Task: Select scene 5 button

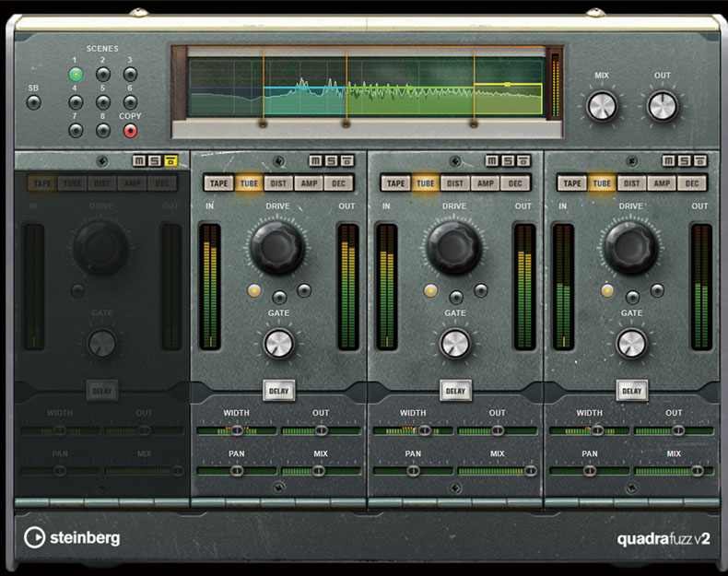Action: click(x=103, y=102)
